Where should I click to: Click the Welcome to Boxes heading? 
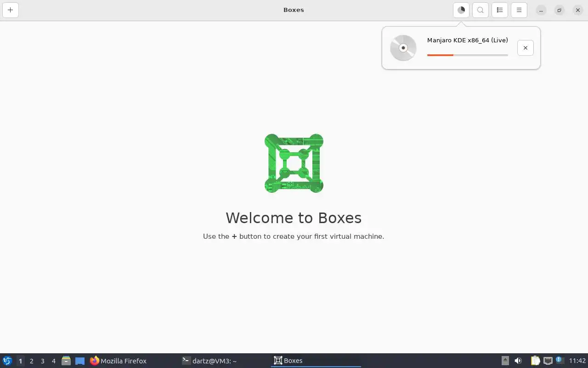click(294, 218)
